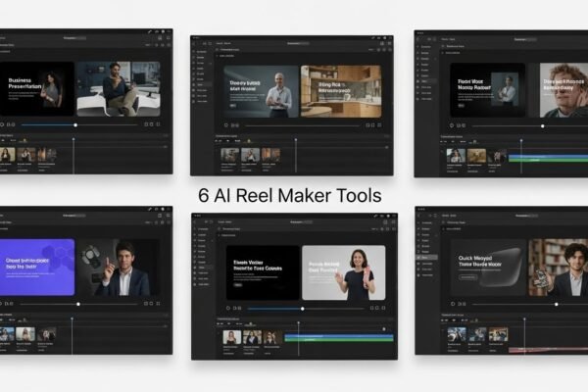
Task: Click small button on black Tiseen Votier slide
Action: click(x=238, y=285)
